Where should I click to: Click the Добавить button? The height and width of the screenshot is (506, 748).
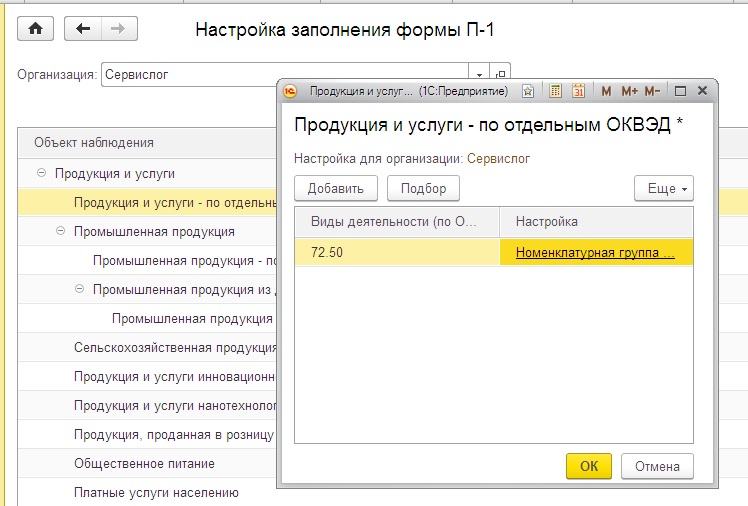pyautogui.click(x=336, y=188)
